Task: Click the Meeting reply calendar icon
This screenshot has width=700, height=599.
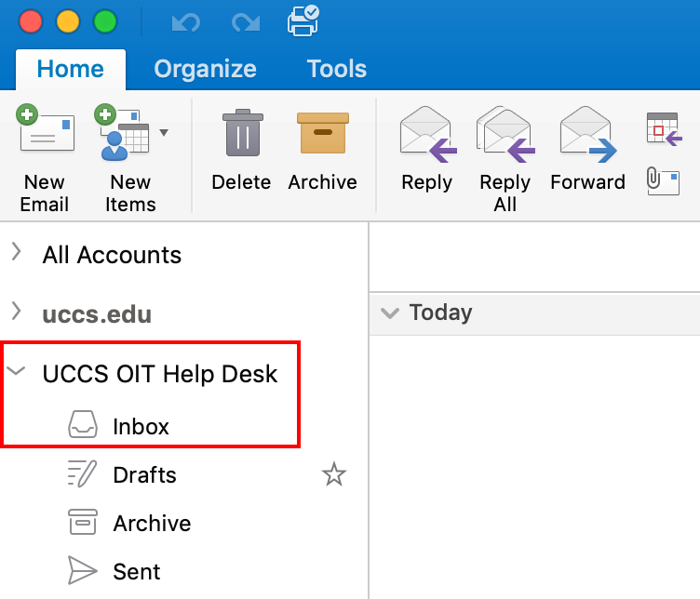Action: pyautogui.click(x=665, y=129)
